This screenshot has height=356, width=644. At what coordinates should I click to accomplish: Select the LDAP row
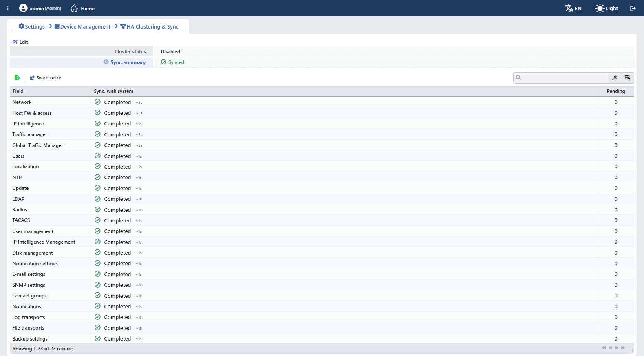tap(322, 199)
